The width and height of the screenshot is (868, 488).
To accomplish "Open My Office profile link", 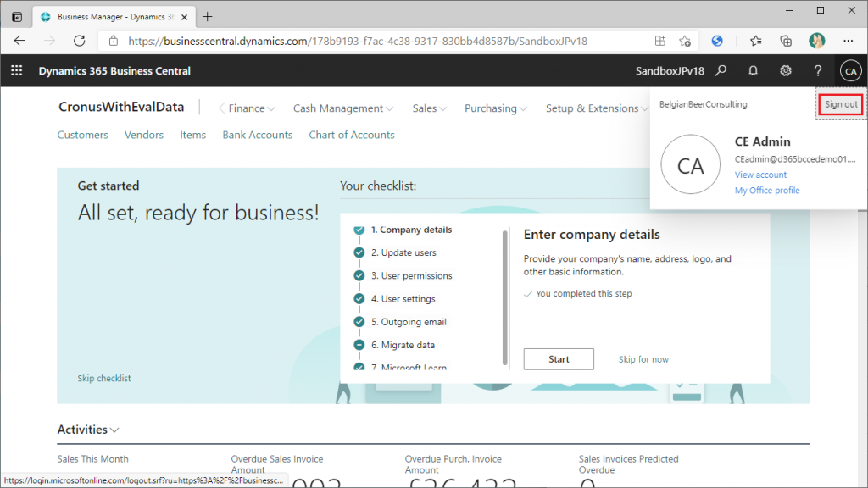I will click(x=767, y=190).
